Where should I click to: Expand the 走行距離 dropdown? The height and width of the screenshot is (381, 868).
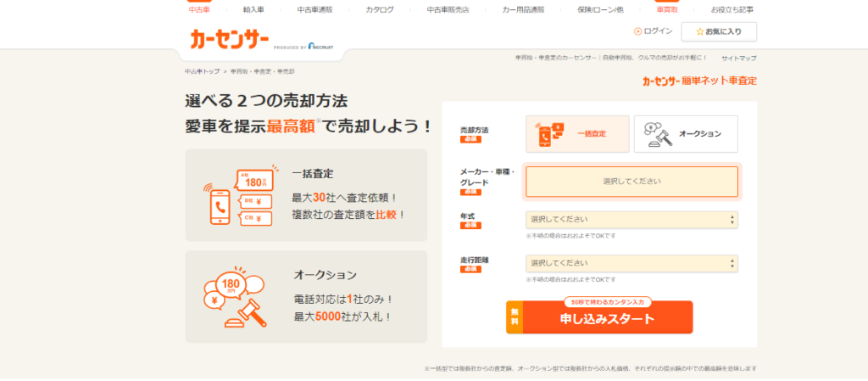tap(632, 263)
